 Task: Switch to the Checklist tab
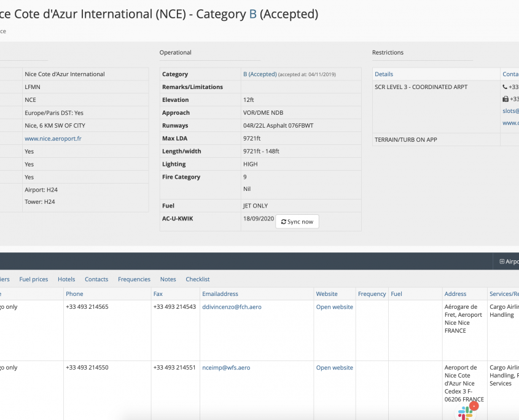(198, 279)
